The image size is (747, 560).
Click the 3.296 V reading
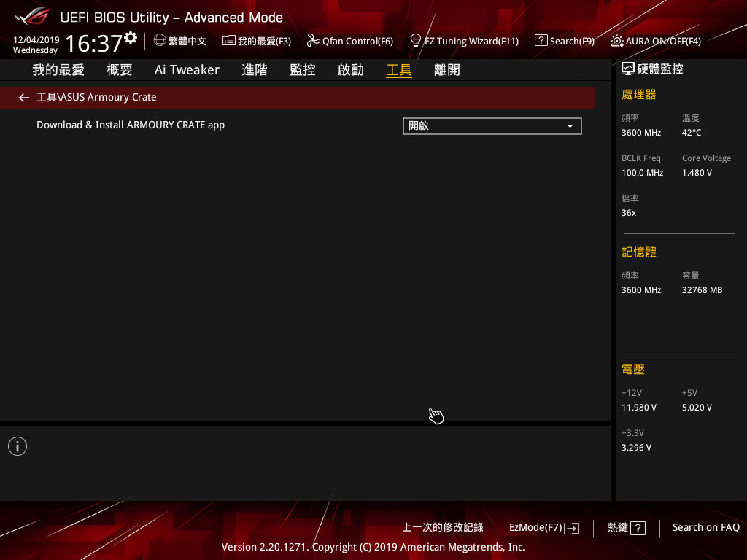(636, 448)
